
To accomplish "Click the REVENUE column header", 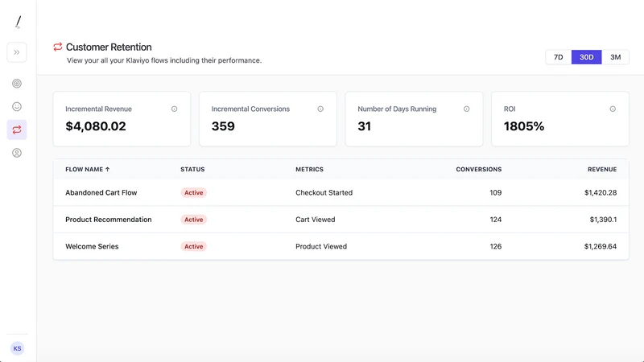I will click(602, 169).
